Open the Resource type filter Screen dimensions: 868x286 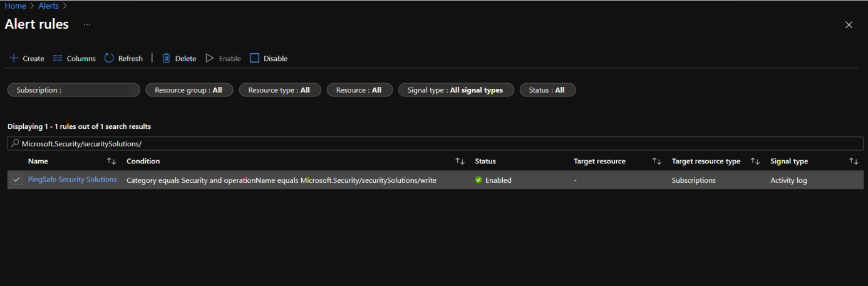click(279, 90)
